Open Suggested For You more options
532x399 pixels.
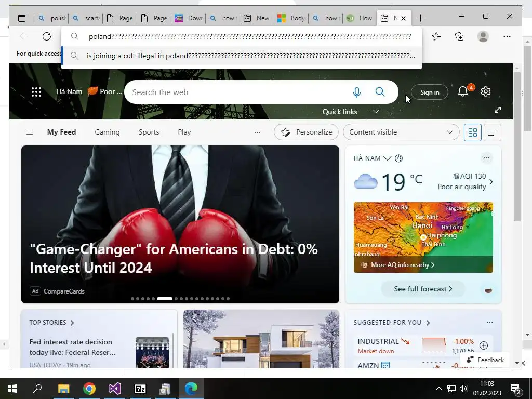coord(489,322)
